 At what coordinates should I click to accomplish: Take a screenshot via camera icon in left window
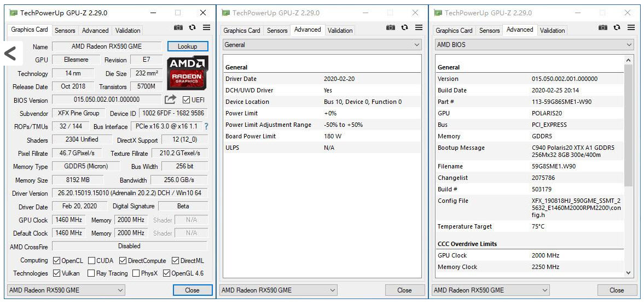pos(178,27)
